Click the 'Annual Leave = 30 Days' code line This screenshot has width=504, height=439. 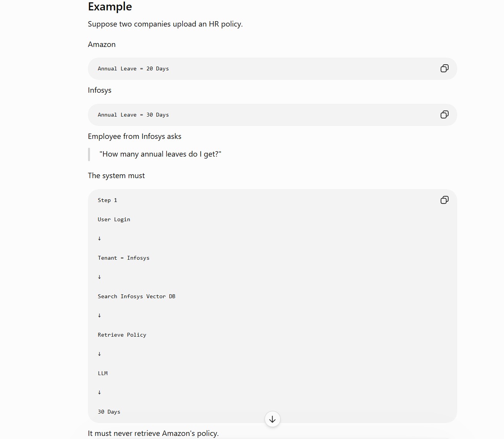pos(133,115)
